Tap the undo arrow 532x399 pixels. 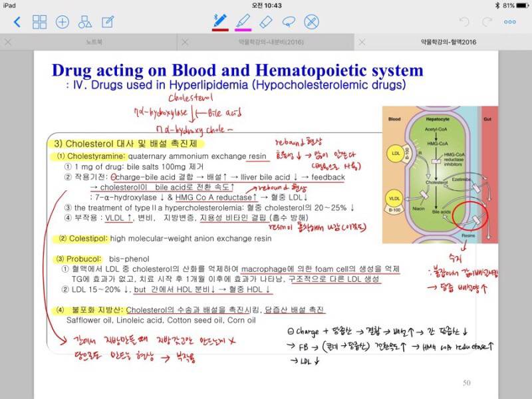[465, 21]
